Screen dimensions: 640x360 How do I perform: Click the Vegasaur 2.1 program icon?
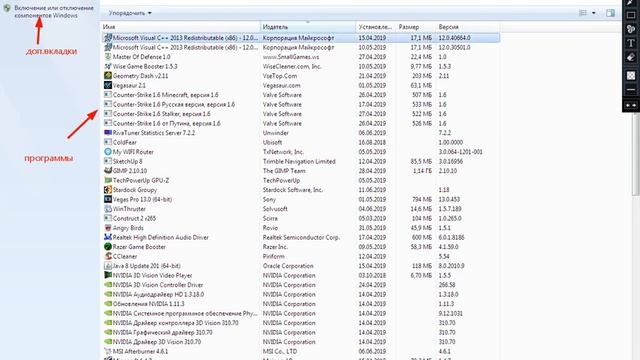point(108,85)
